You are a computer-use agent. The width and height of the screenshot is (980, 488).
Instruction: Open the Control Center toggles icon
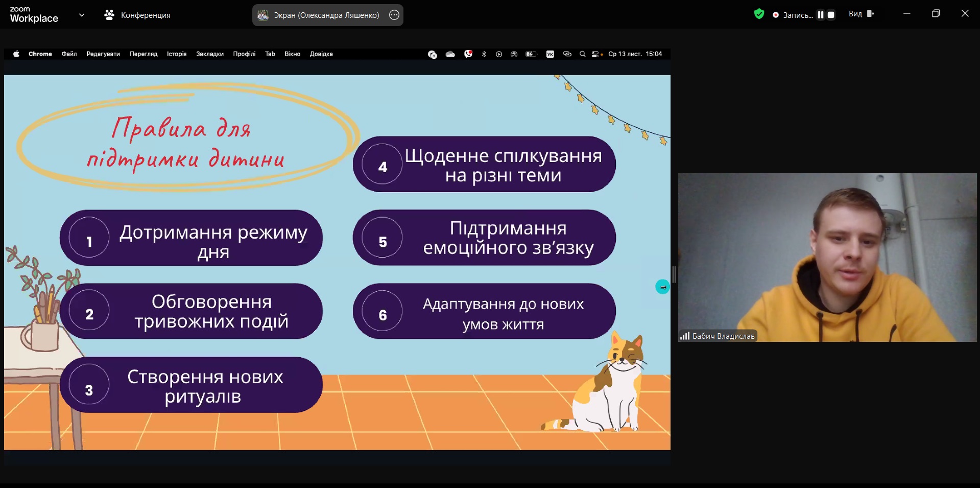click(596, 54)
